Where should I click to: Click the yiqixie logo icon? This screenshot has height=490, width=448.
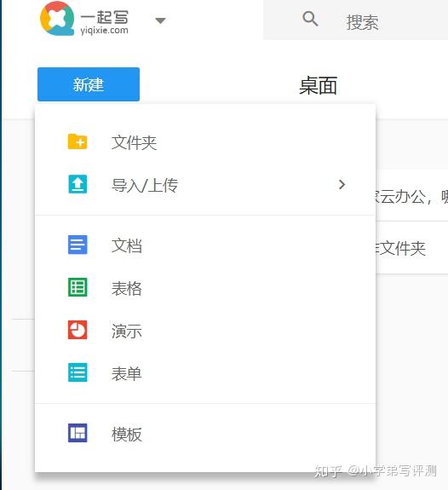pyautogui.click(x=57, y=19)
